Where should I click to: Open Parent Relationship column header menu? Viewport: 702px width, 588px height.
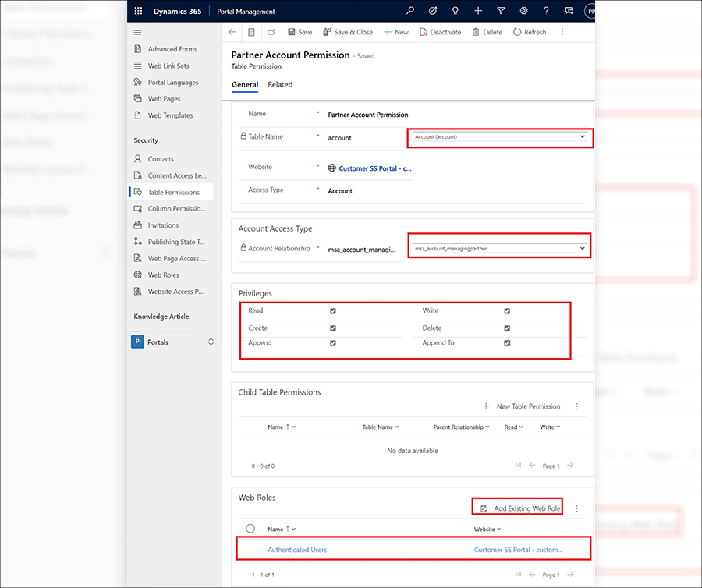(x=461, y=427)
